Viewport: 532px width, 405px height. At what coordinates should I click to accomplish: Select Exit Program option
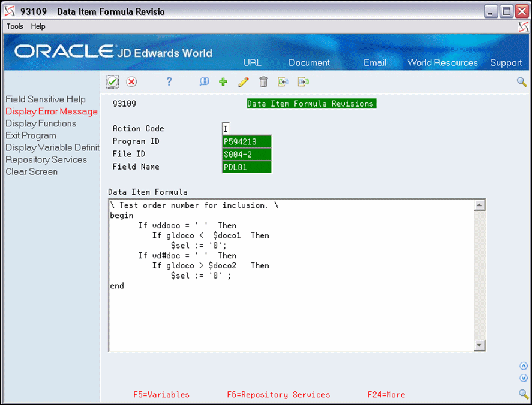[x=31, y=135]
